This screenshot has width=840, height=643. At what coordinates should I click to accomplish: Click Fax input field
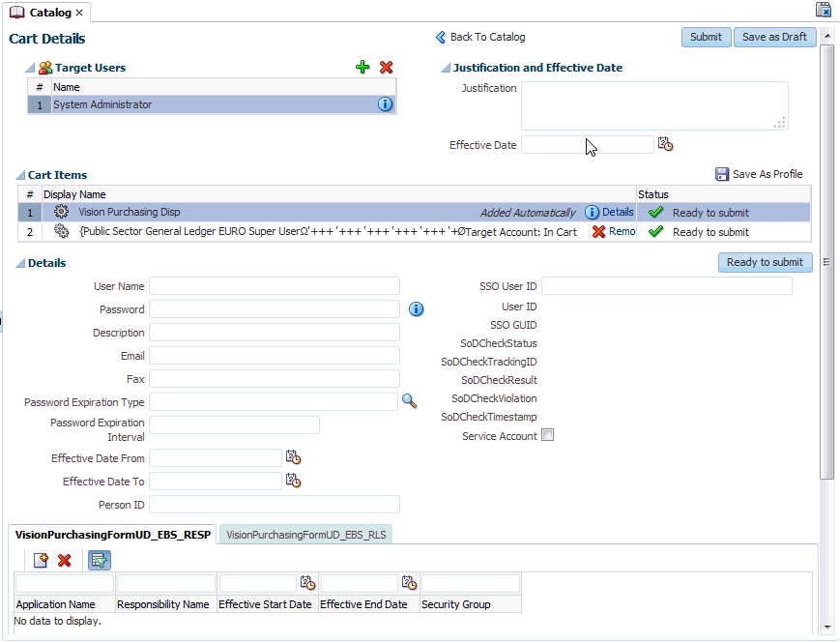[x=275, y=378]
